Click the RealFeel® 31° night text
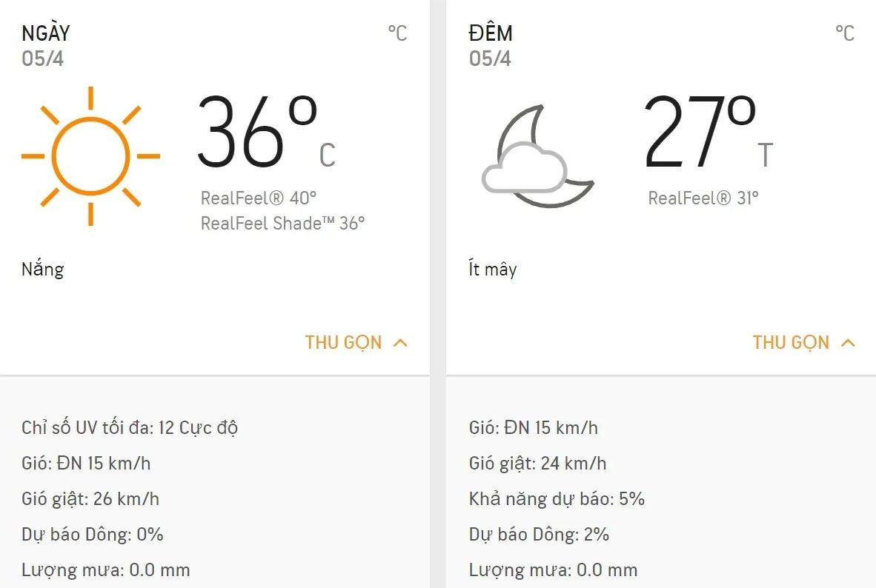The width and height of the screenshot is (876, 588). click(703, 198)
